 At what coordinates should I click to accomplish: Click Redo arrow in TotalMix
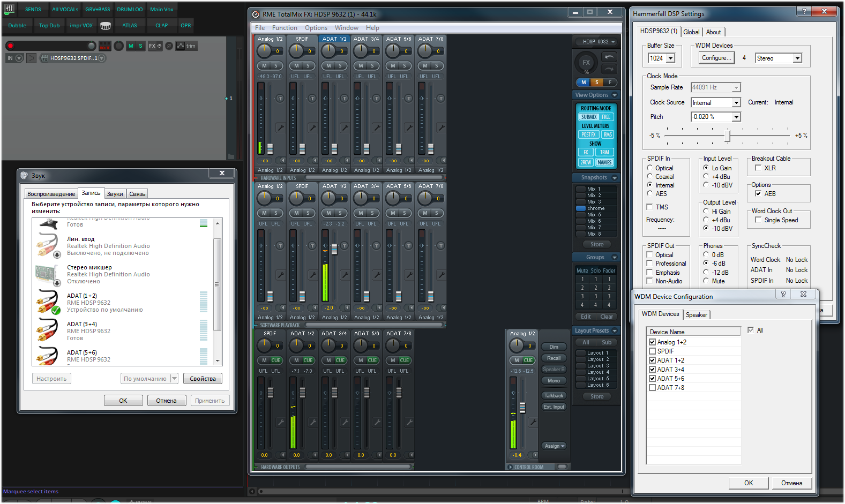[609, 69]
